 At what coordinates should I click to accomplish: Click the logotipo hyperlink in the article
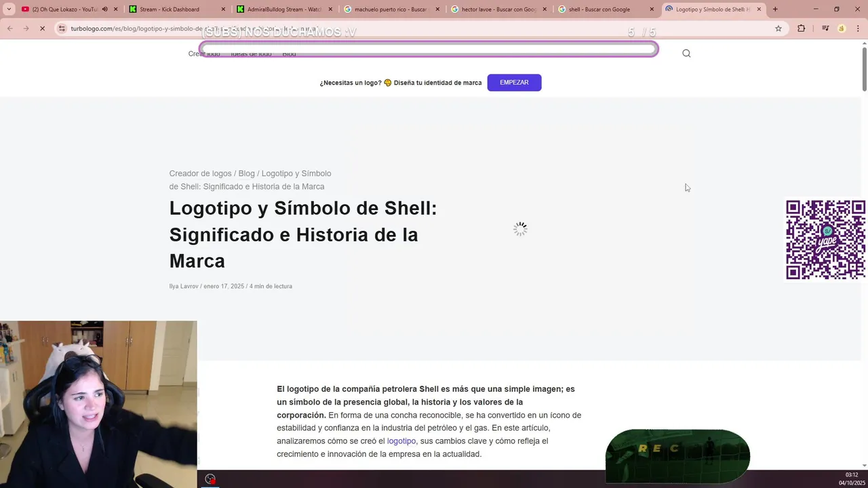[401, 441]
